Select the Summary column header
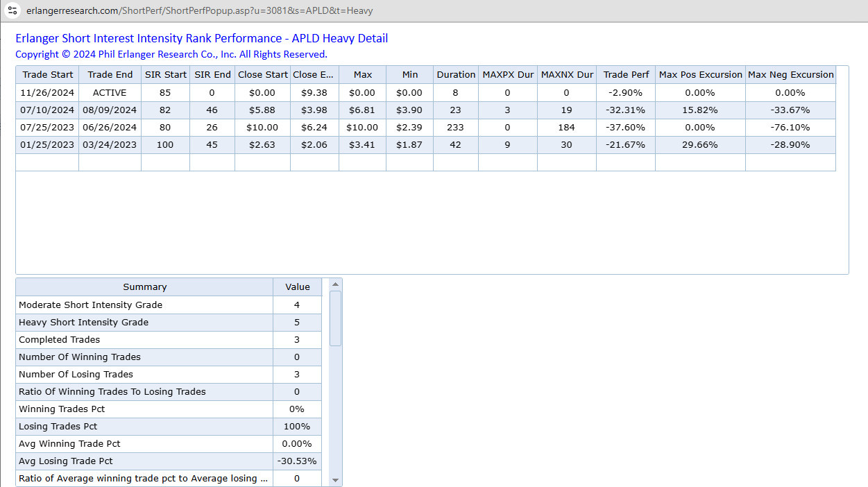This screenshot has height=487, width=868. pyautogui.click(x=144, y=287)
